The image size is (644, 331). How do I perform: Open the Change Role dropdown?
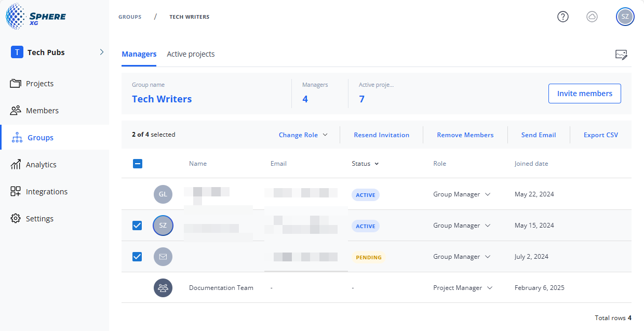(303, 135)
